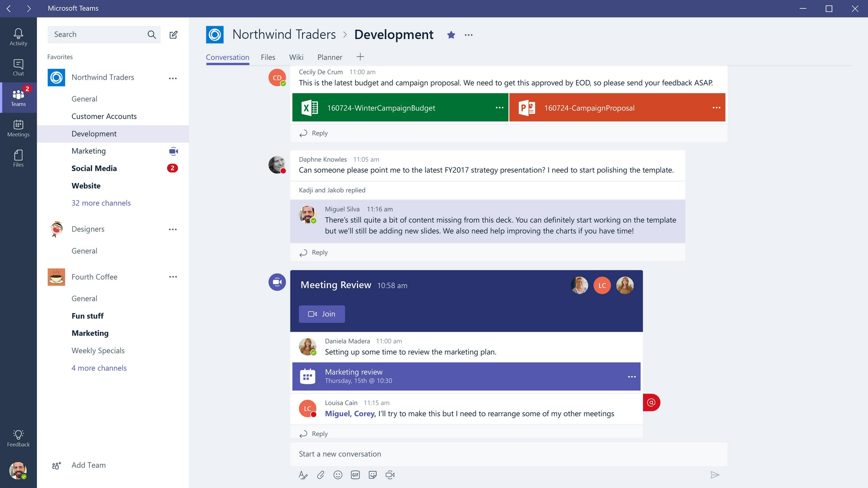The image size is (868, 488).
Task: Click the compose new message icon
Action: tap(174, 35)
